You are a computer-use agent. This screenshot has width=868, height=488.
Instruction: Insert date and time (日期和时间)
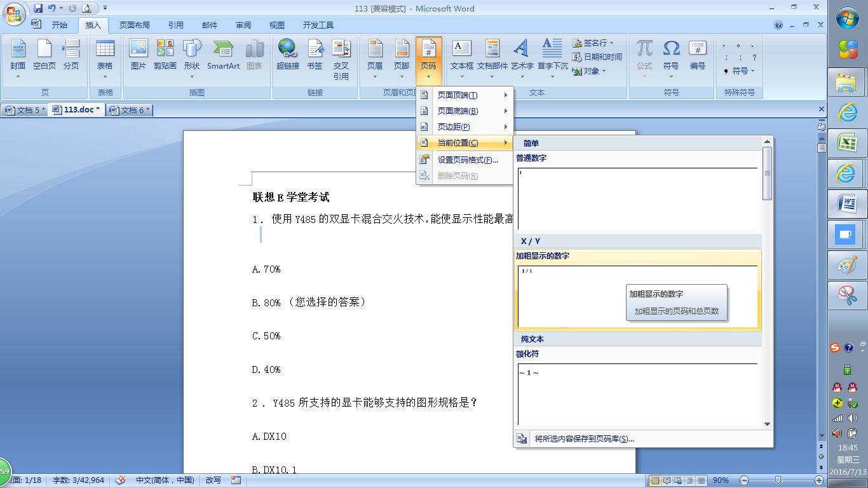(597, 57)
